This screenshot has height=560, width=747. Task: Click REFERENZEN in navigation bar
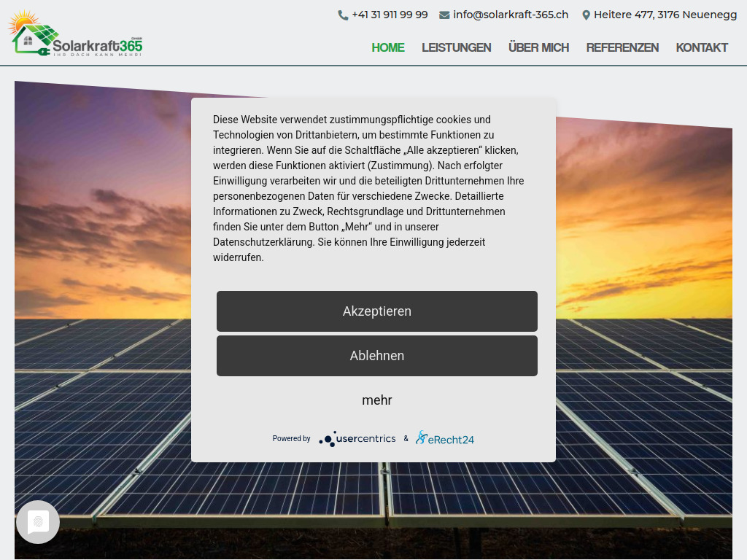point(622,47)
